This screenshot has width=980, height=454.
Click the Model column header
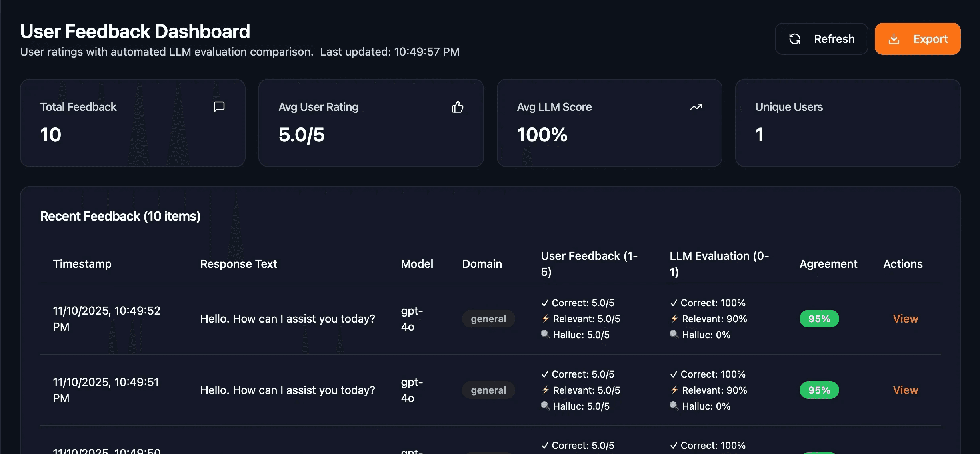coord(417,264)
